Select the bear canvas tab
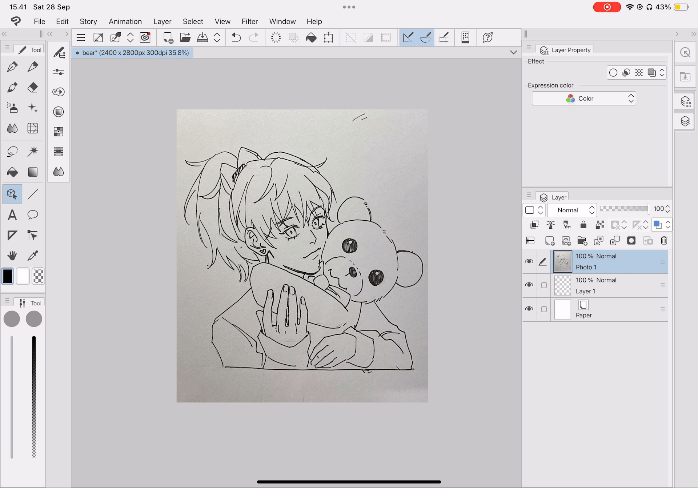 [x=132, y=53]
